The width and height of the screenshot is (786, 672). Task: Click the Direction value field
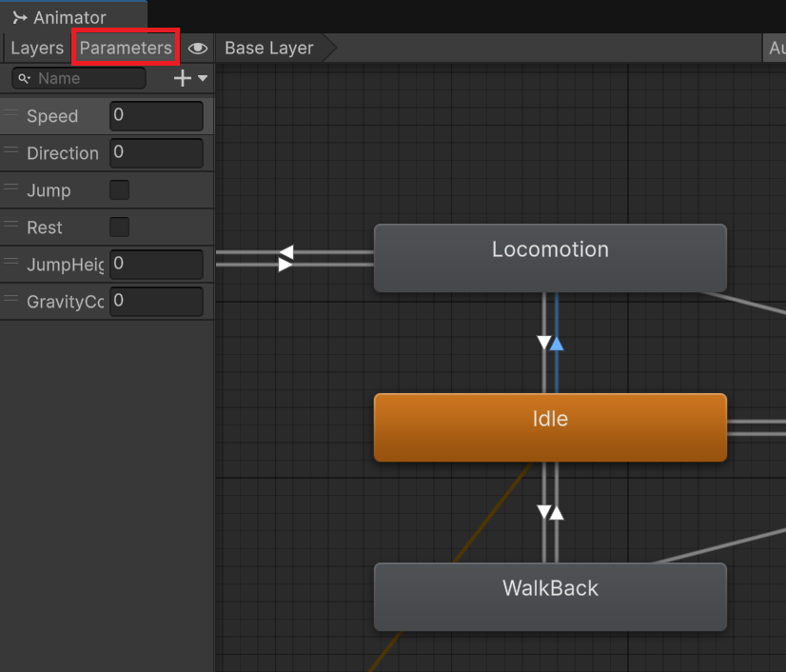[x=156, y=152]
